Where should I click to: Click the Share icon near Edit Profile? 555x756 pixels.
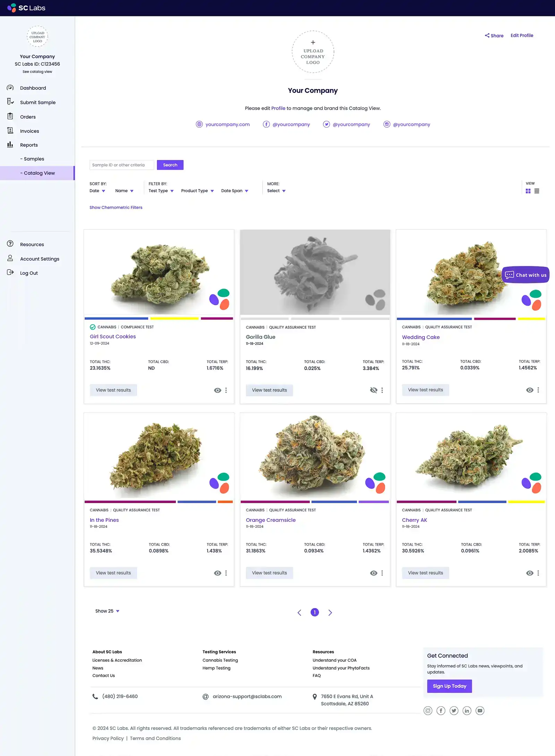(x=487, y=35)
